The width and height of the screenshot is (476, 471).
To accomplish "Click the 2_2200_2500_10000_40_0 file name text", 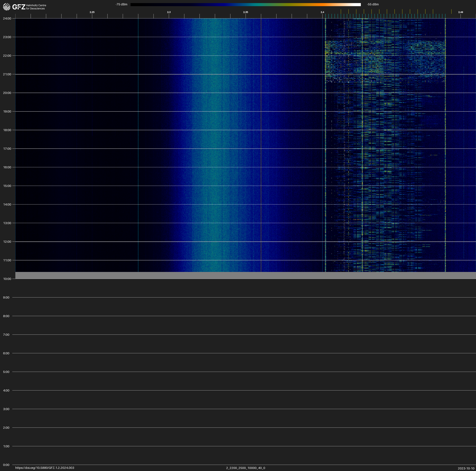I will 245,468.
